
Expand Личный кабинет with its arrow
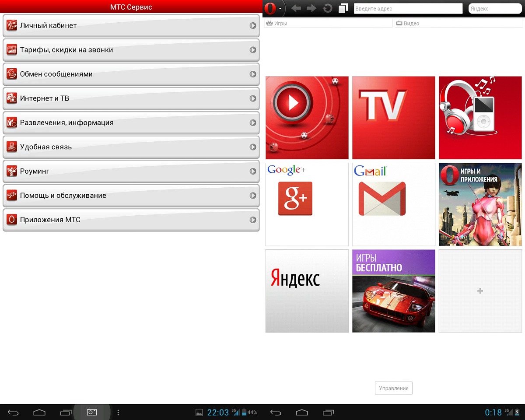point(253,26)
